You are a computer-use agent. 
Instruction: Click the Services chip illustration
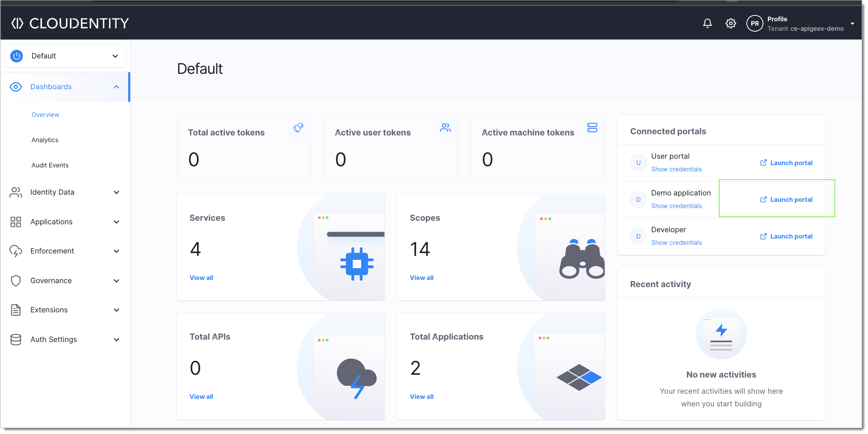pos(357,264)
